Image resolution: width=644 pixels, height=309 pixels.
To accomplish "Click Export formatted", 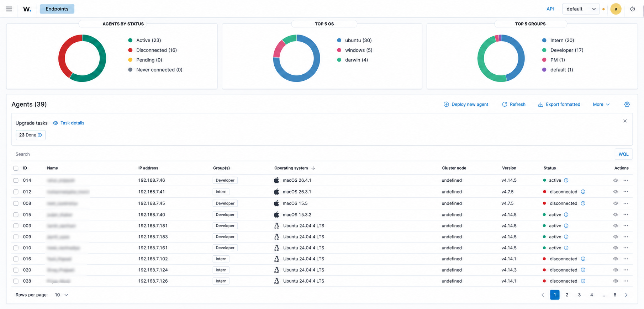I will 559,104.
